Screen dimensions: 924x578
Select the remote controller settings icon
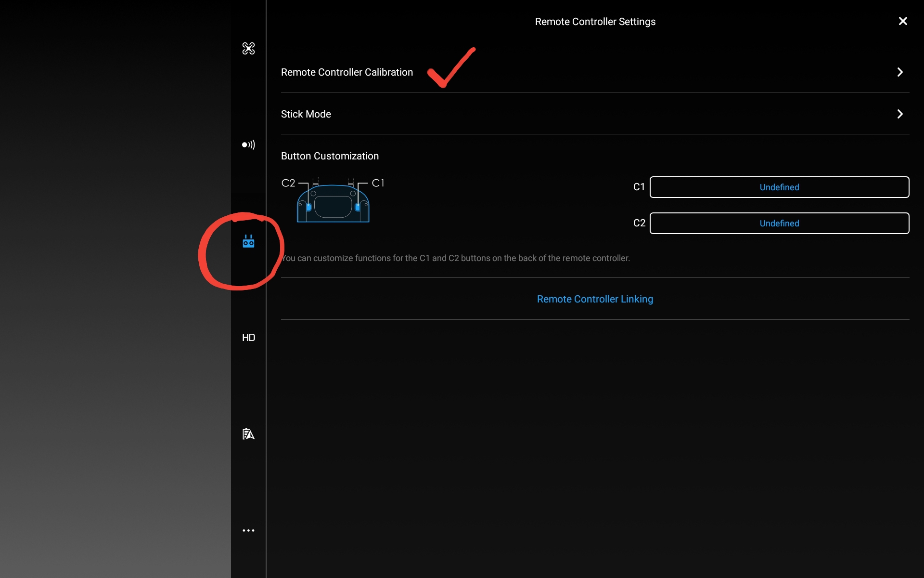click(248, 241)
